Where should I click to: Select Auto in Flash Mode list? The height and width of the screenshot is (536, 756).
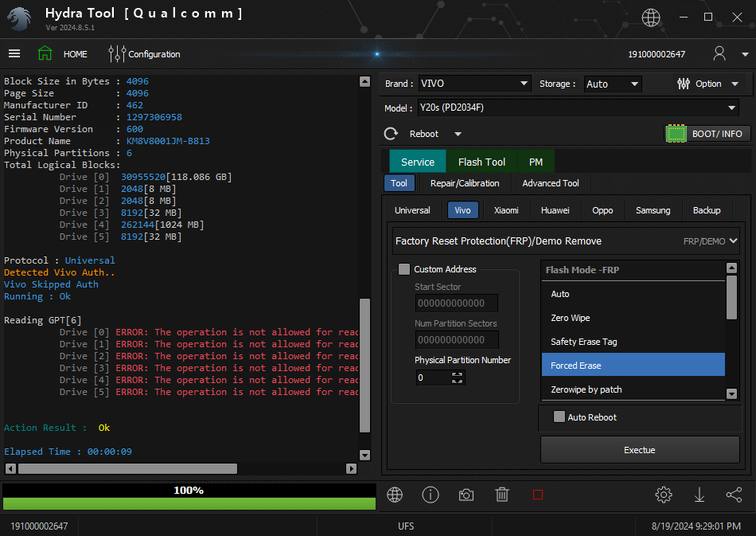point(633,294)
